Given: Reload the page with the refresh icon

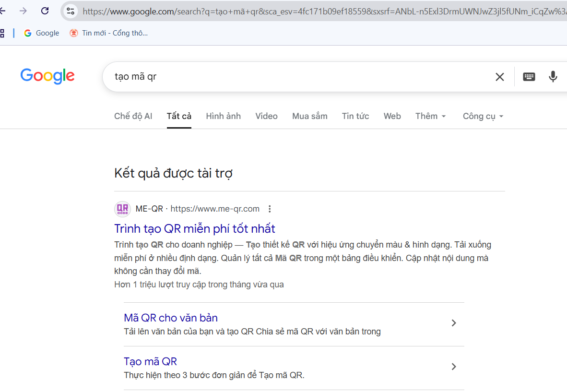Looking at the screenshot, I should tap(45, 11).
